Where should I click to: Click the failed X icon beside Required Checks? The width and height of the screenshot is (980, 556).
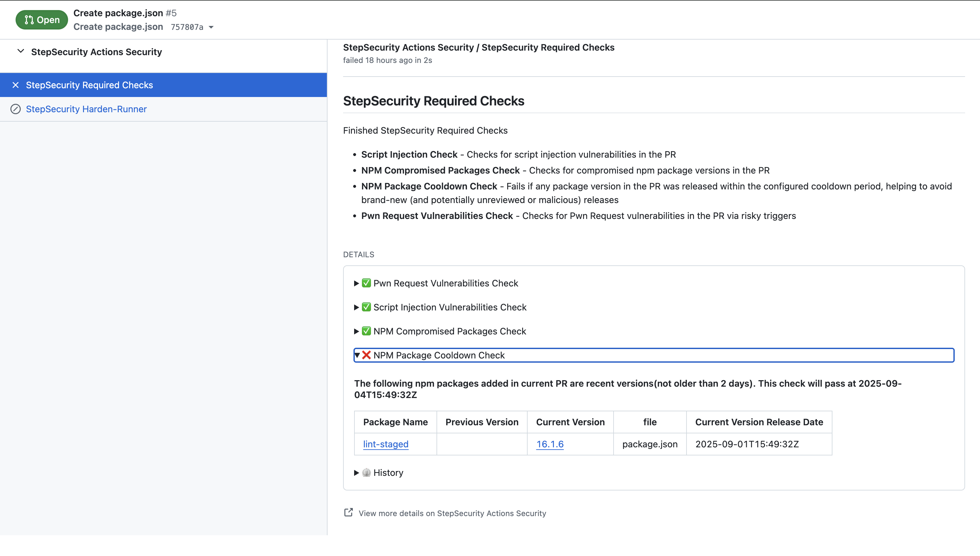pyautogui.click(x=16, y=85)
